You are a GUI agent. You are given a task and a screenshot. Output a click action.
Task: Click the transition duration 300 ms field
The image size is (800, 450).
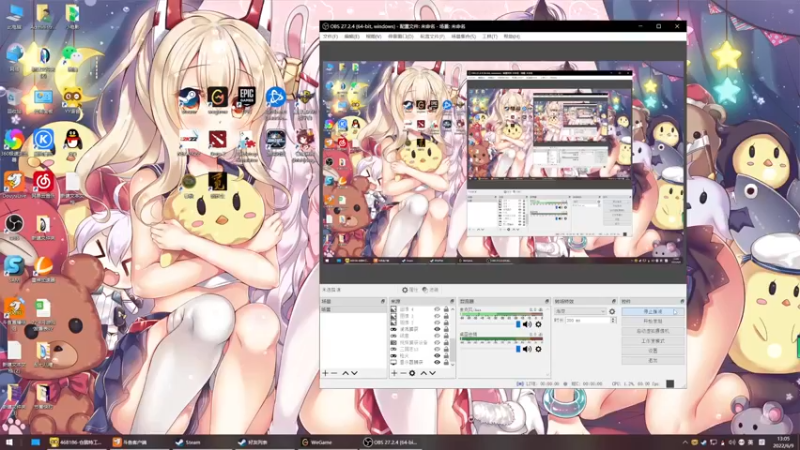point(588,320)
